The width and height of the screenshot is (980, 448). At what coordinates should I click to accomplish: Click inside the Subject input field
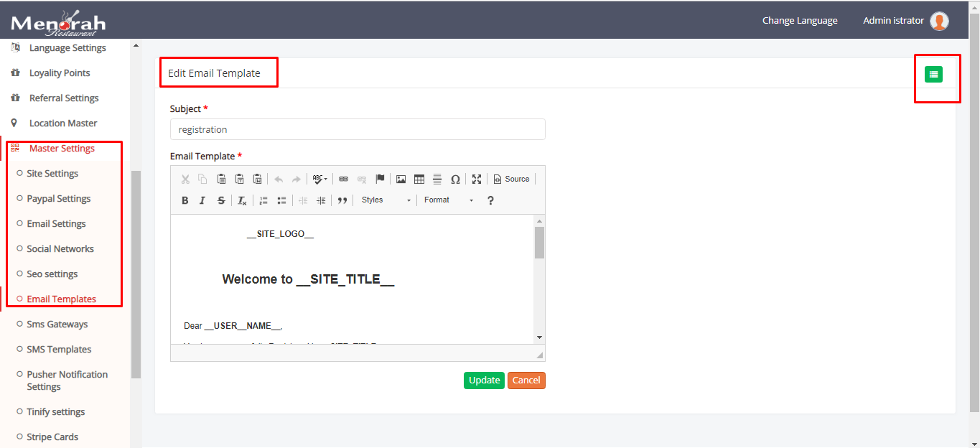click(357, 129)
